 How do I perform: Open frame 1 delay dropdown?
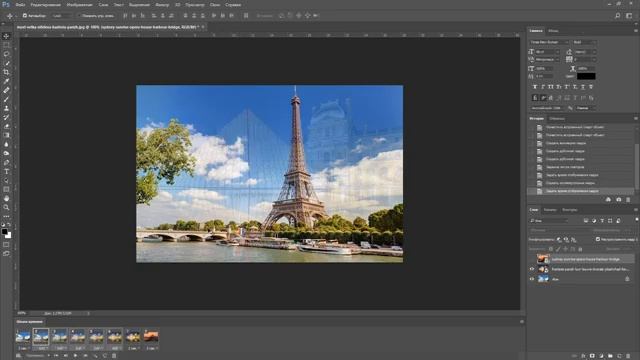[x=23, y=348]
